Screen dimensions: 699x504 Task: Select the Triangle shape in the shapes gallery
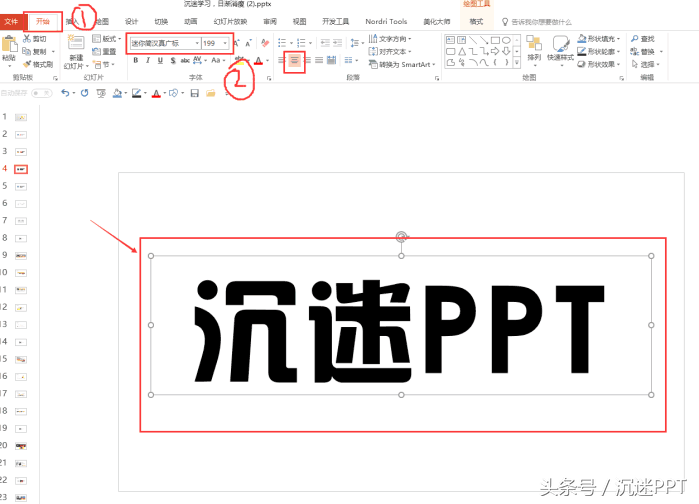click(x=462, y=52)
